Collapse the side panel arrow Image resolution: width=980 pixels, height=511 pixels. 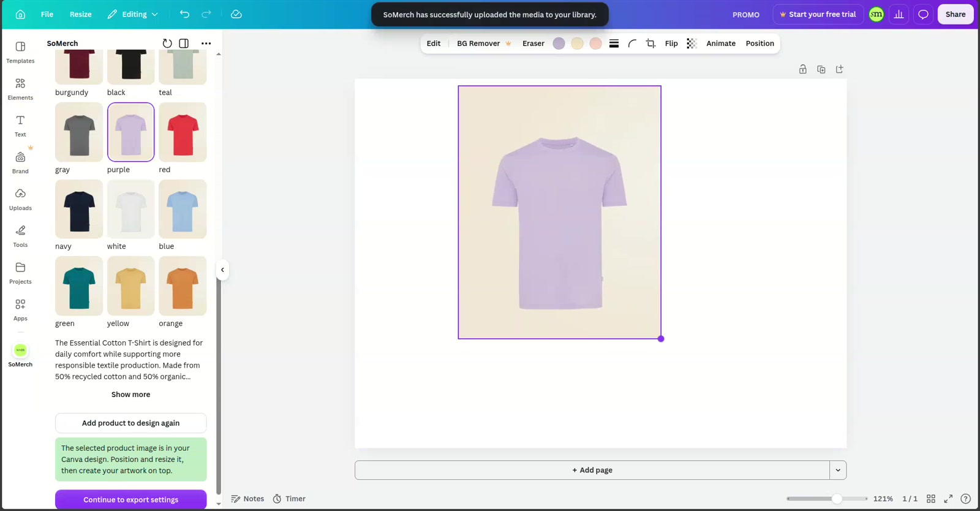click(222, 270)
